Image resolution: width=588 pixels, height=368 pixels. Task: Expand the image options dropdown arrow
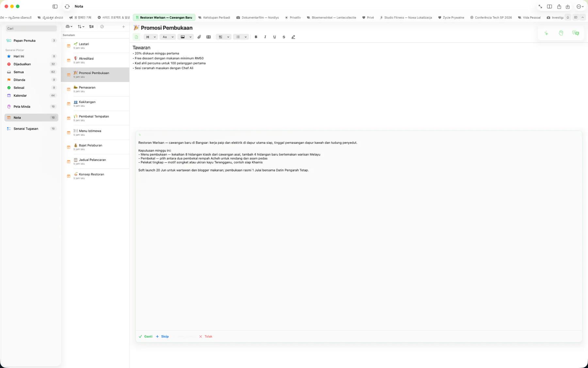[190, 37]
